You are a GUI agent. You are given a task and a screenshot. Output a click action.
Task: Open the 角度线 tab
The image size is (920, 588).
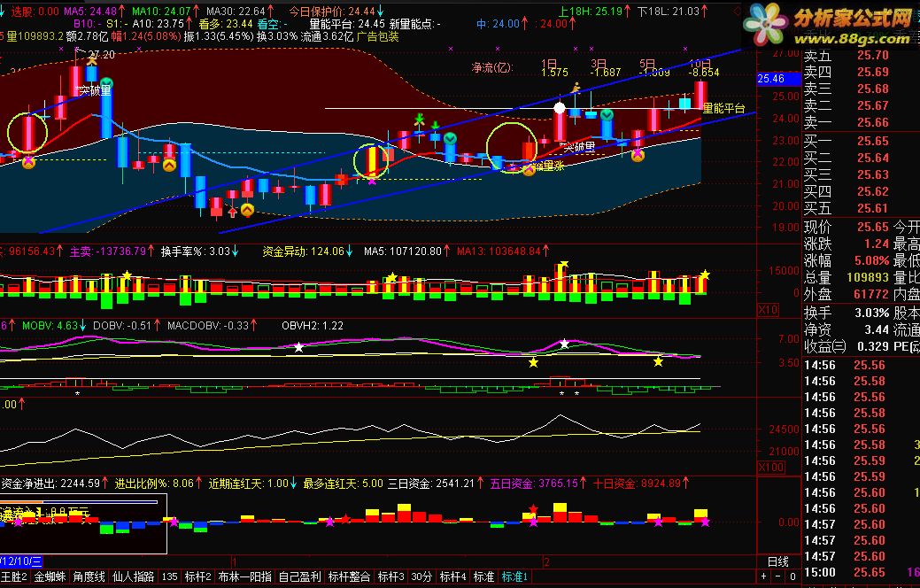pyautogui.click(x=89, y=576)
